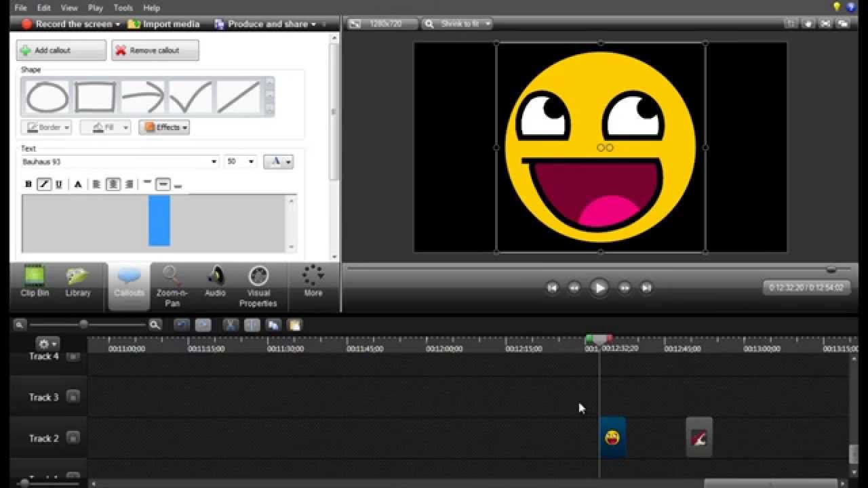Click the Add callout button
The image size is (868, 488).
[61, 50]
